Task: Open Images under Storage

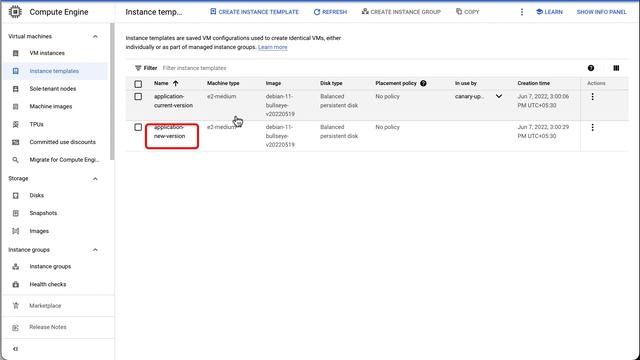Action: coord(39,231)
